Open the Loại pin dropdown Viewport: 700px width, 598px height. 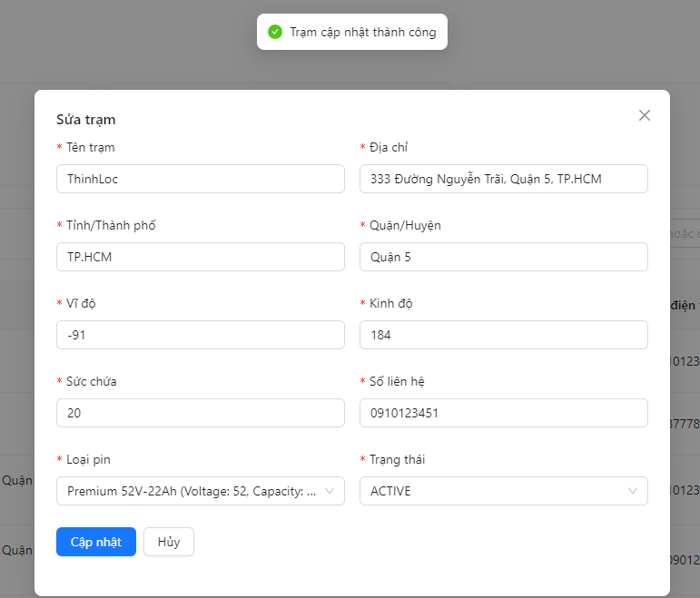[x=200, y=491]
